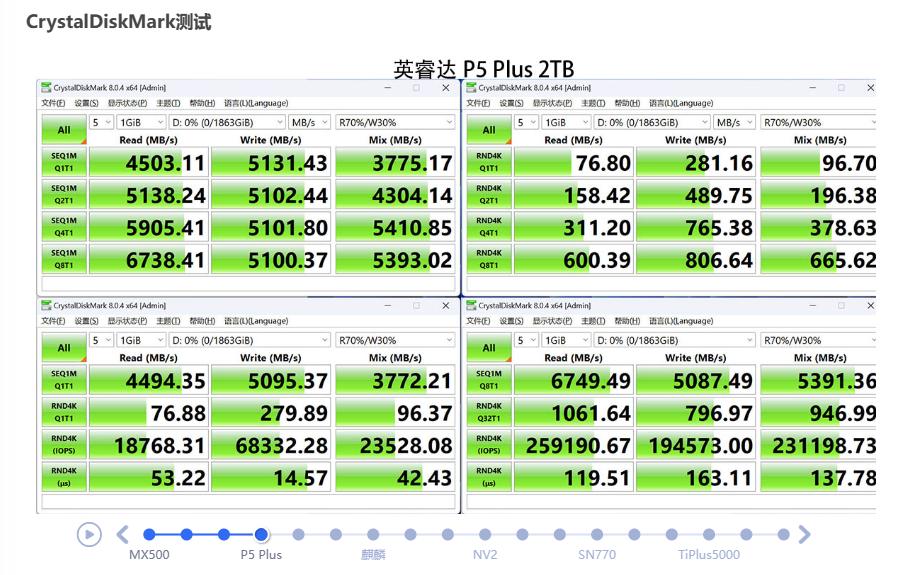Click the app icon in bottom-right CrystalDiskMark title bar
Image resolution: width=914 pixels, height=575 pixels.
[471, 305]
